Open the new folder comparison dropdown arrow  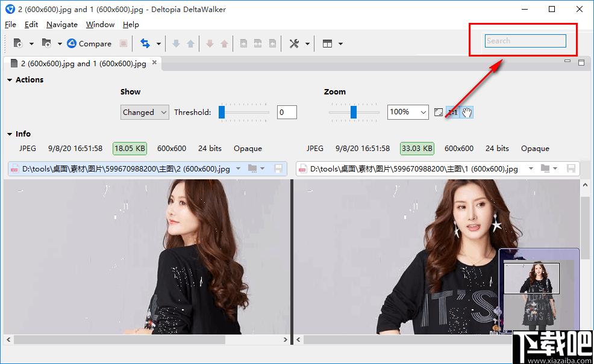point(60,44)
